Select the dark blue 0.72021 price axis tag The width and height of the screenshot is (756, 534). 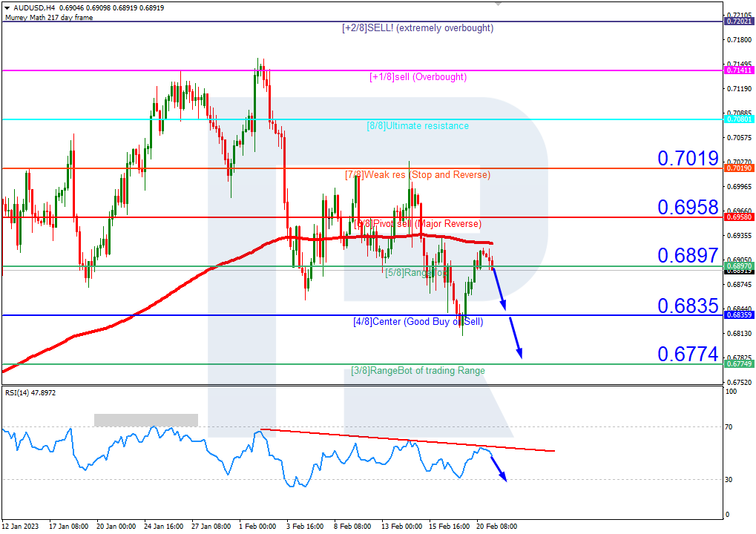click(x=739, y=22)
